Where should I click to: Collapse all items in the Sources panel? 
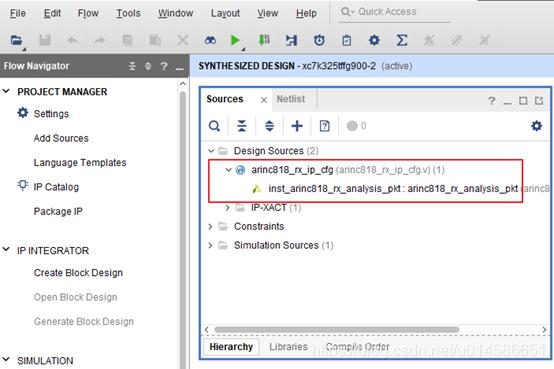[x=242, y=126]
